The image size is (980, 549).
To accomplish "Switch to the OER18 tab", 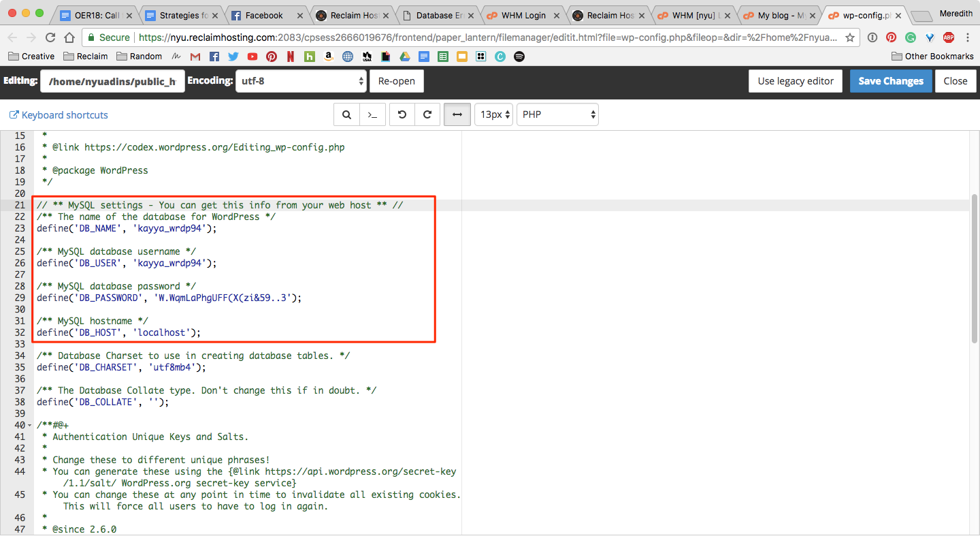I will point(95,15).
